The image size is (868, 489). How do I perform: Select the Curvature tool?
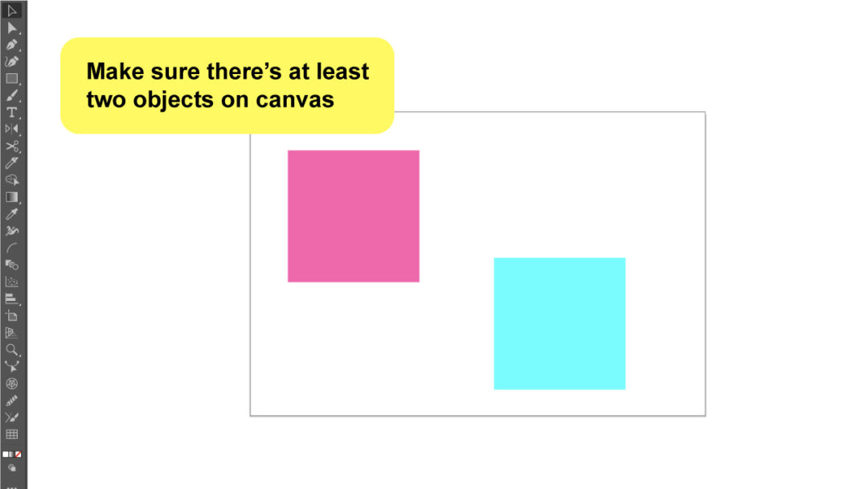(11, 61)
